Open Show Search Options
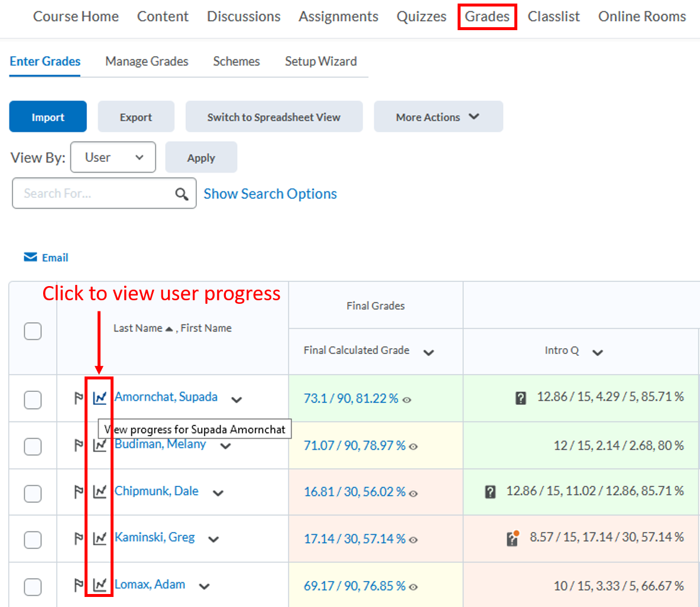700x607 pixels. (270, 193)
